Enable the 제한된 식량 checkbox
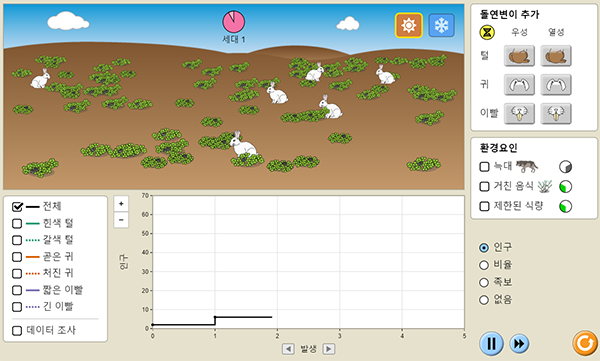Viewport: 600px width, 361px height. [484, 206]
